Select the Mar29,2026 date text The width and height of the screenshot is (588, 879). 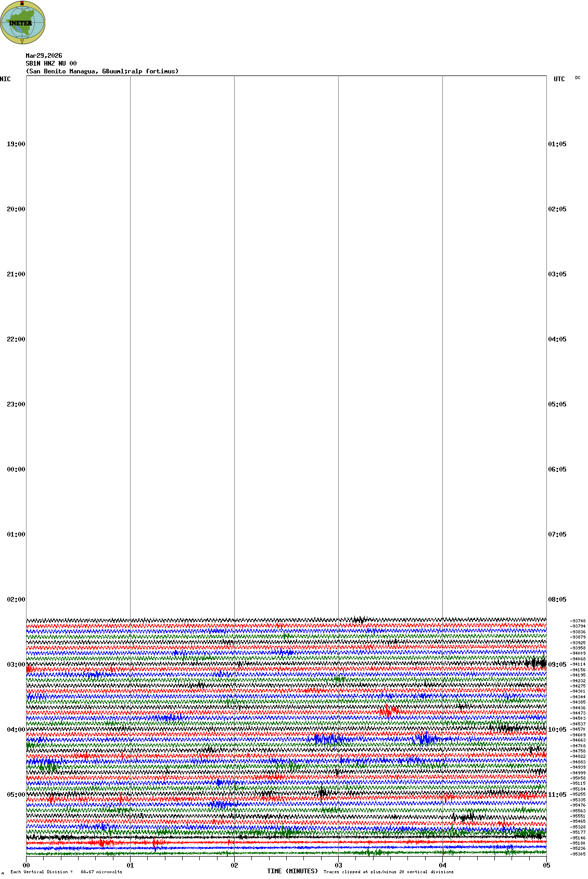(44, 56)
